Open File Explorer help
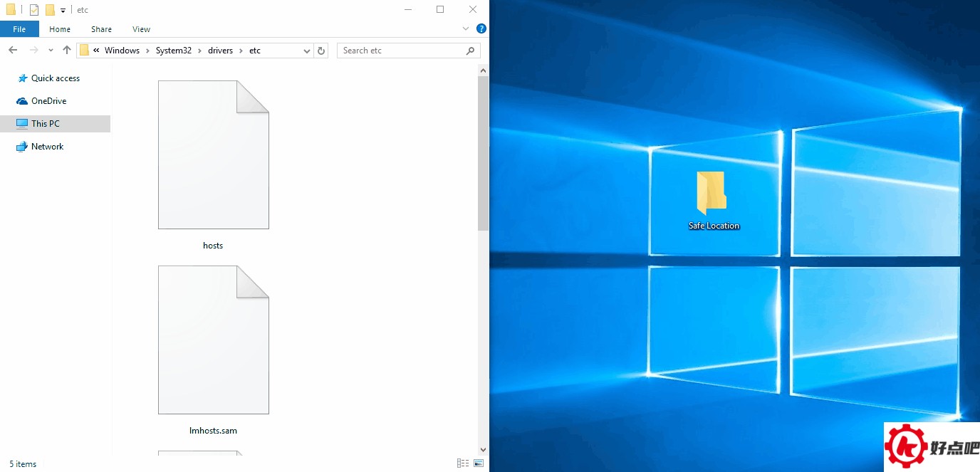 pyautogui.click(x=481, y=29)
